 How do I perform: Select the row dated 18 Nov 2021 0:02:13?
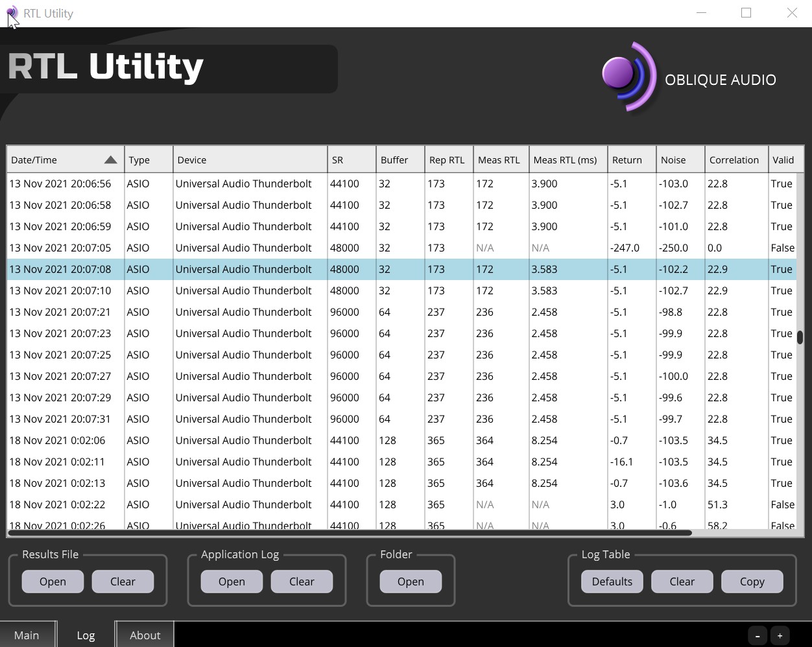401,483
